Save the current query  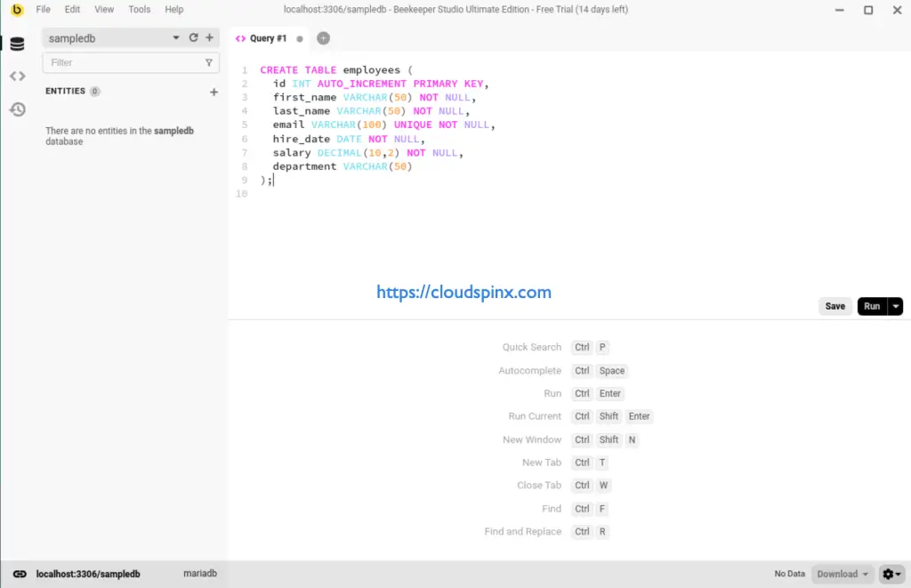coord(834,305)
